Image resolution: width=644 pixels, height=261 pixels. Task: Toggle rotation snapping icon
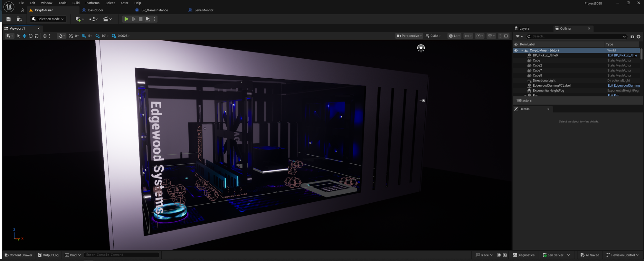coord(97,36)
